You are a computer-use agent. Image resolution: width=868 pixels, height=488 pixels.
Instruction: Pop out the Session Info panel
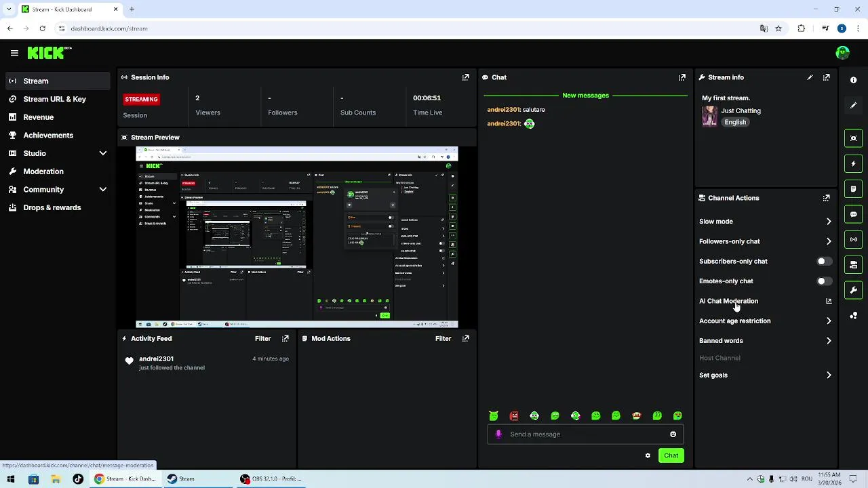tap(465, 77)
